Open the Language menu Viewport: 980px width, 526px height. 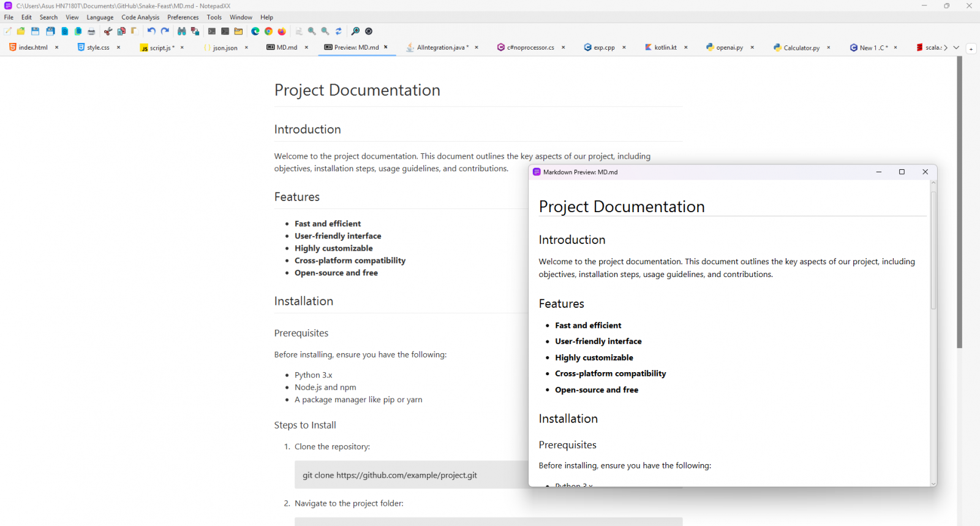click(x=100, y=17)
